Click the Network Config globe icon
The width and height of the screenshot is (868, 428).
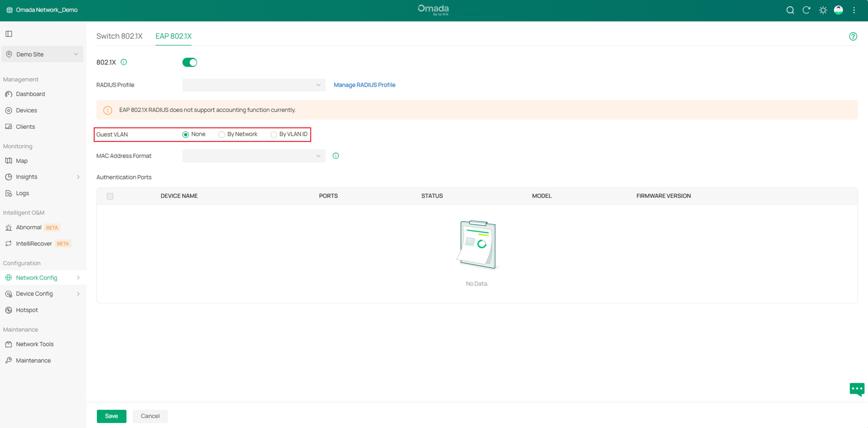[9, 277]
